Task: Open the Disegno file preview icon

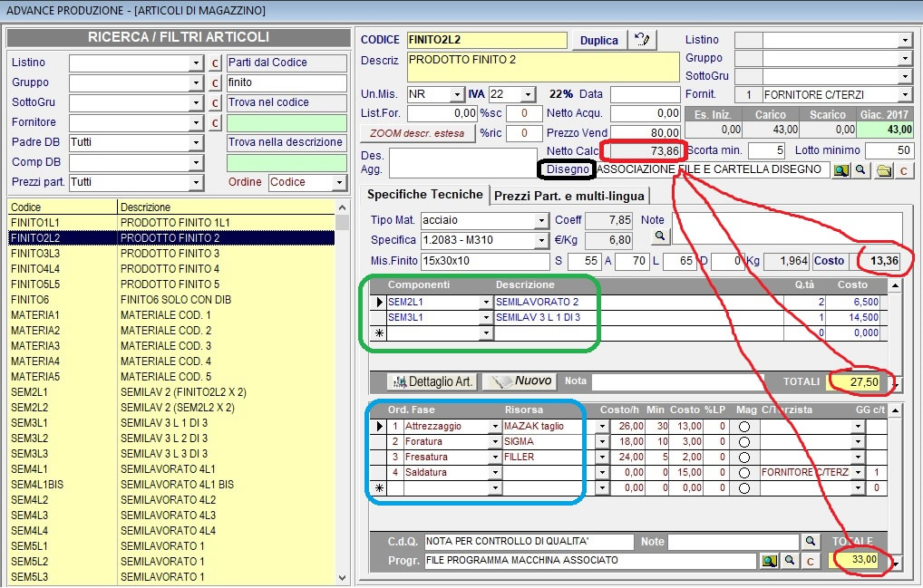Action: (x=841, y=170)
